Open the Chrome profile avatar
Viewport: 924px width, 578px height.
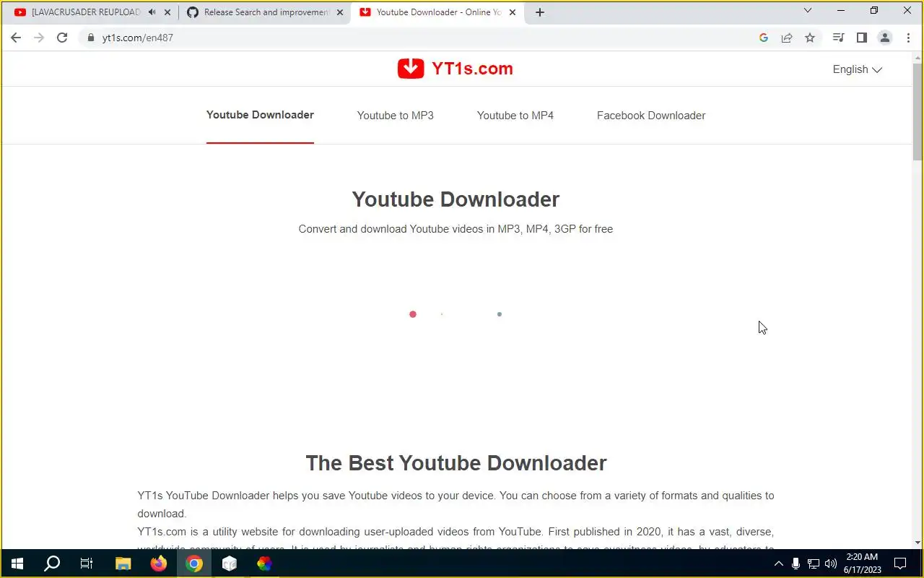tap(885, 38)
